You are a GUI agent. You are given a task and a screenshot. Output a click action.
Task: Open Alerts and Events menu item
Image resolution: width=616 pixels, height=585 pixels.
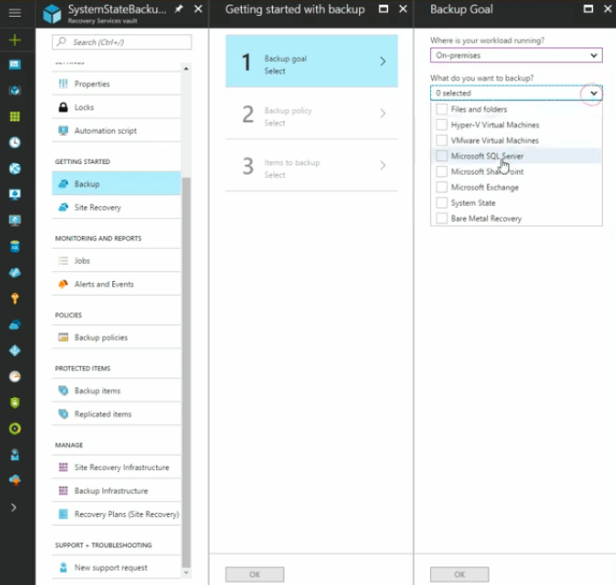pyautogui.click(x=116, y=284)
